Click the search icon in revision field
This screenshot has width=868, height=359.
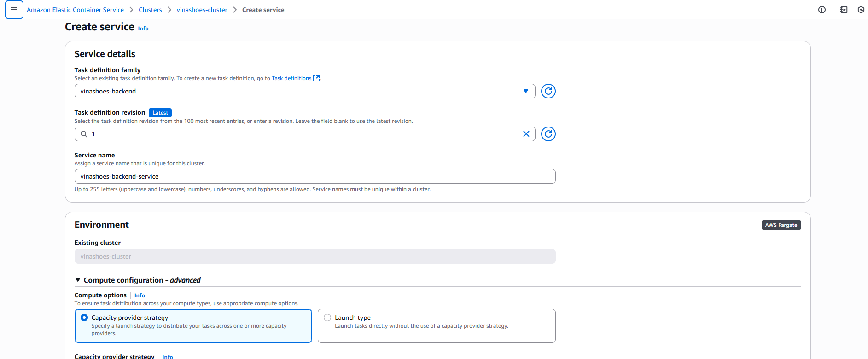coord(84,134)
